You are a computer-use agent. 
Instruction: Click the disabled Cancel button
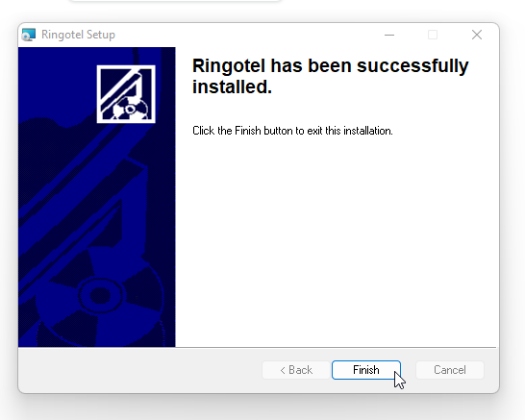coord(450,370)
